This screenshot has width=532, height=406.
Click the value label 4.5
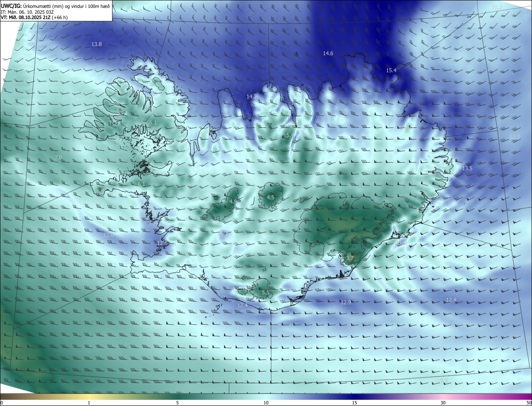coord(270,198)
